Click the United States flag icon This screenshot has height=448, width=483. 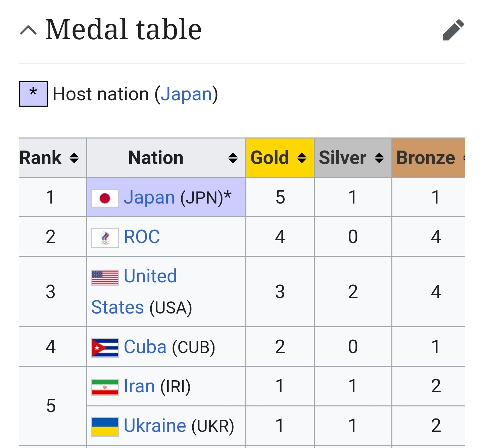(x=105, y=278)
